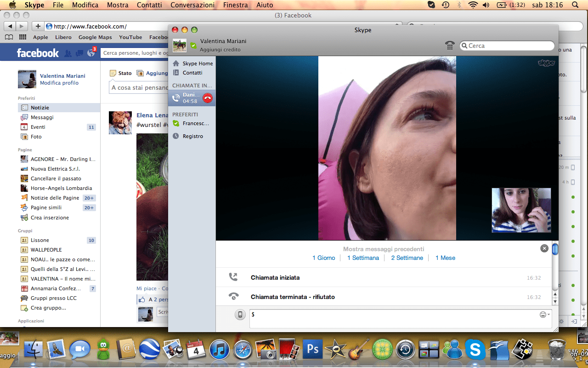
Task: Hang up the call with the red button
Action: click(x=208, y=98)
